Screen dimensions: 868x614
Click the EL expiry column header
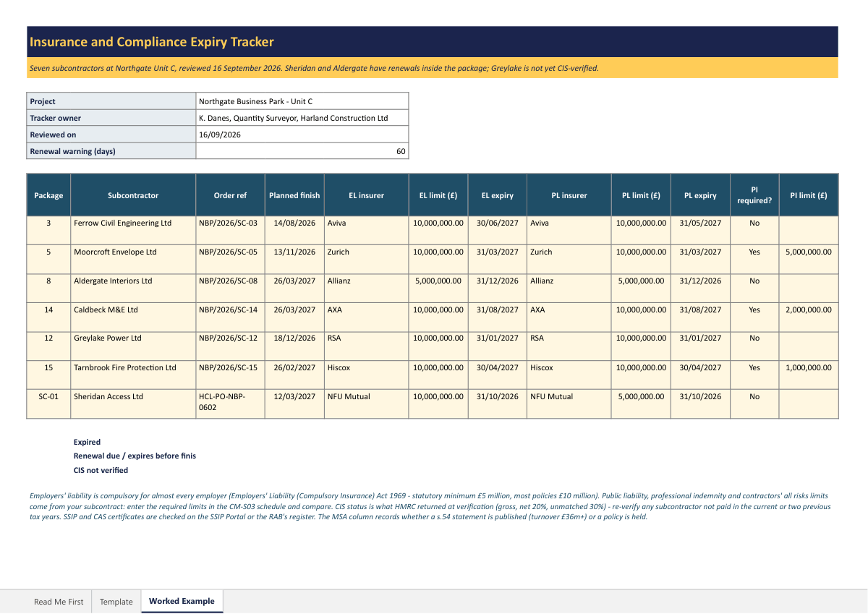pyautogui.click(x=498, y=195)
